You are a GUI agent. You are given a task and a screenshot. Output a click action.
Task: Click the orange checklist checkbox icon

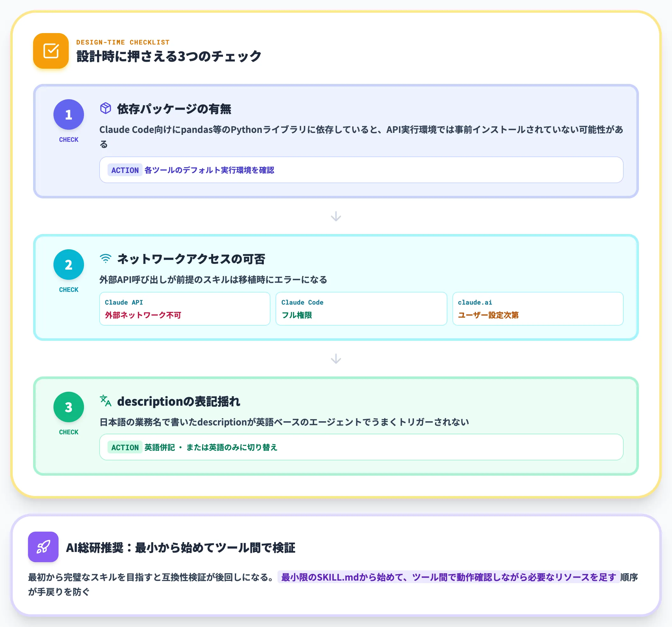pos(51,51)
